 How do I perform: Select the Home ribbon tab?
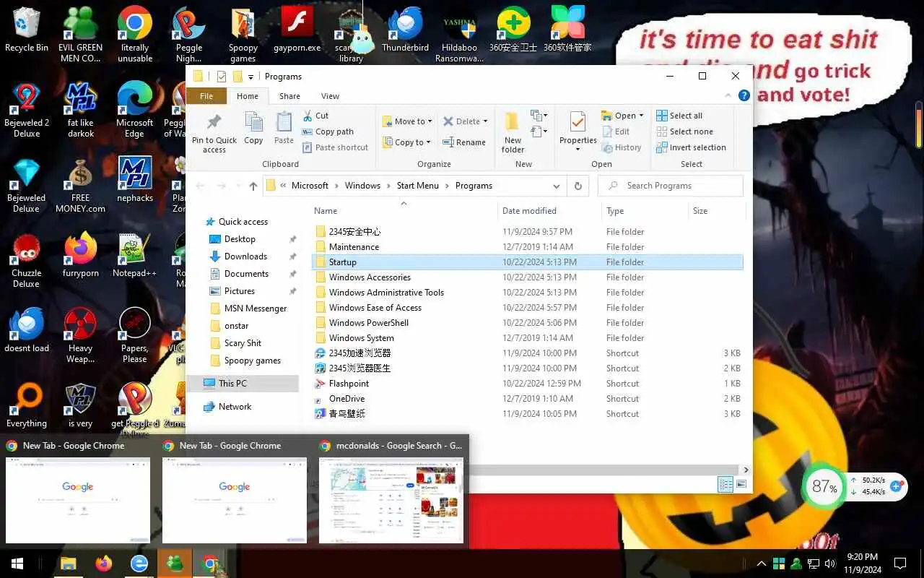tap(248, 96)
